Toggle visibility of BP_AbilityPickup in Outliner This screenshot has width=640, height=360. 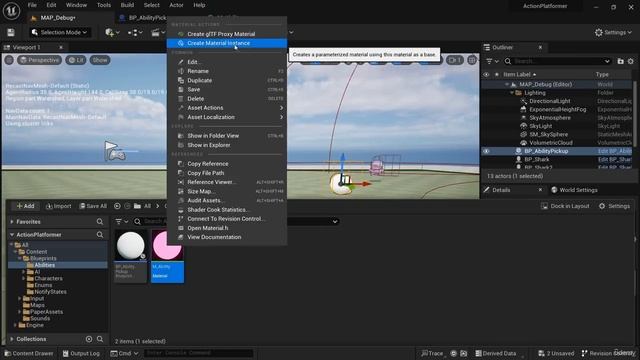(x=486, y=151)
